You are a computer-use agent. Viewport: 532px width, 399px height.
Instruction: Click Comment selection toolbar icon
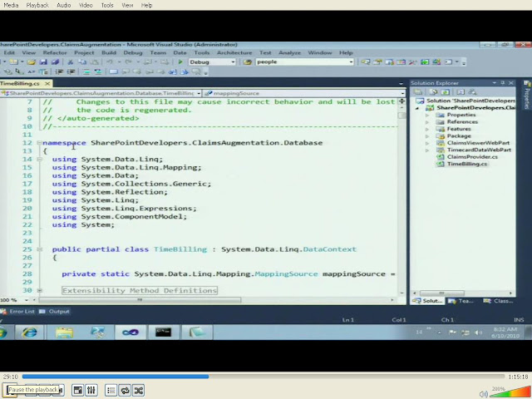86,71
